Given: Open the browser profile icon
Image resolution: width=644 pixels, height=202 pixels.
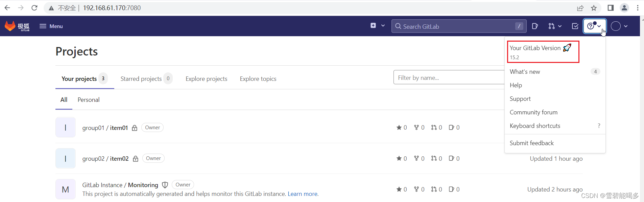Looking at the screenshot, I should pos(624,8).
